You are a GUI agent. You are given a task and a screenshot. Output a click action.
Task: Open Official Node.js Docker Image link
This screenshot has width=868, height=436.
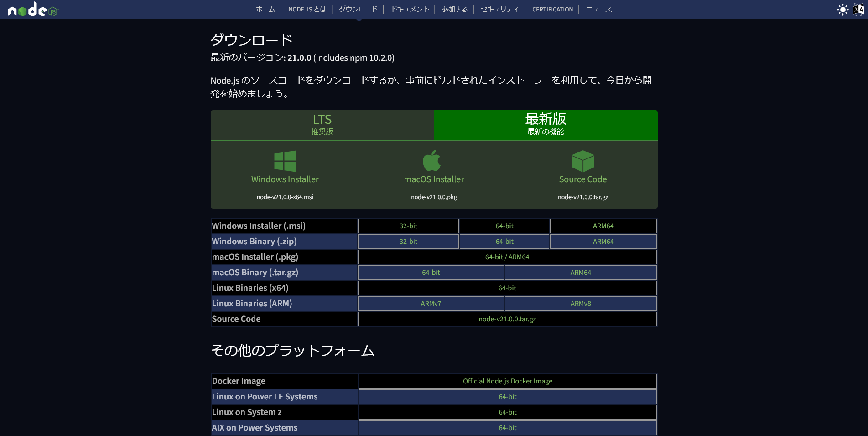(508, 381)
